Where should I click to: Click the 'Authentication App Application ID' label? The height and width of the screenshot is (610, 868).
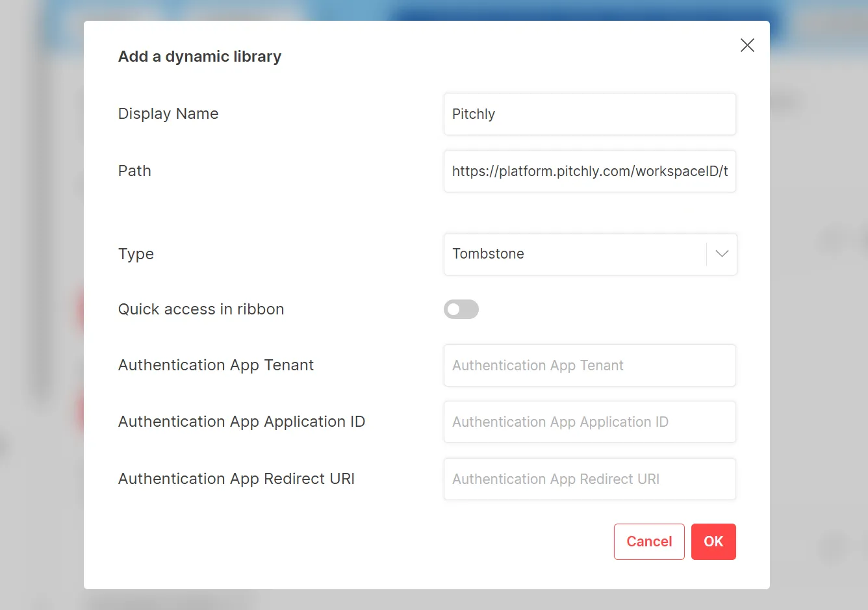(x=242, y=422)
